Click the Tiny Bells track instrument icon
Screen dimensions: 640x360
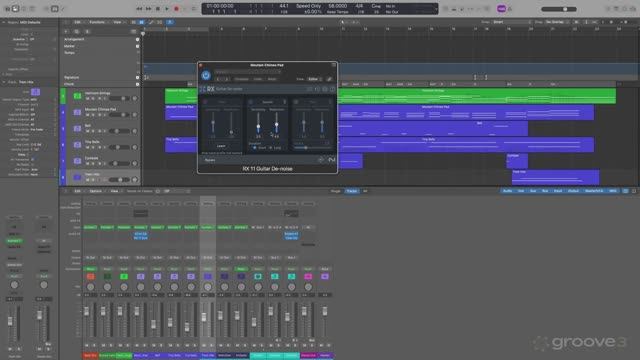click(x=77, y=145)
